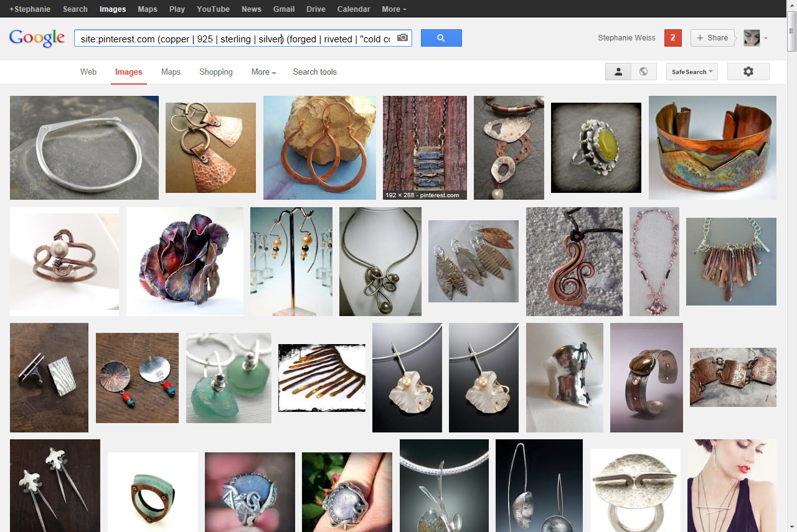Hide personal results using the globe icon
Image resolution: width=797 pixels, height=532 pixels.
coord(644,72)
